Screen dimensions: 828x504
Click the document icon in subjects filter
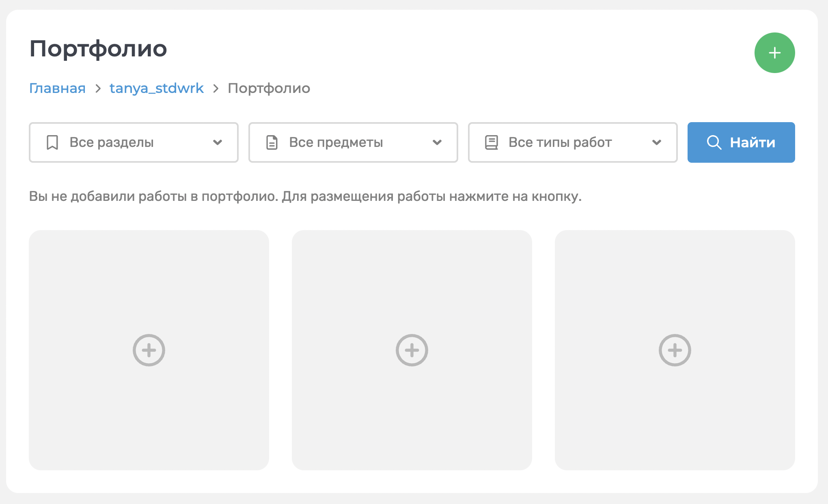pyautogui.click(x=272, y=142)
